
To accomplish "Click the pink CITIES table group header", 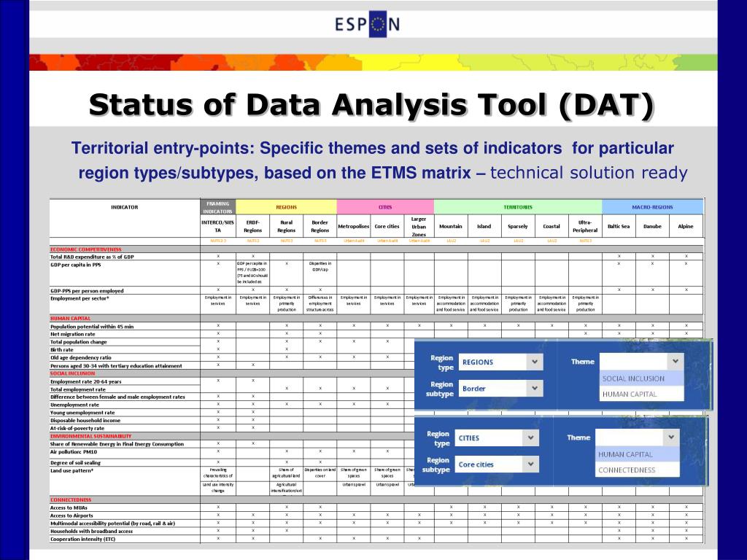I will [x=385, y=207].
